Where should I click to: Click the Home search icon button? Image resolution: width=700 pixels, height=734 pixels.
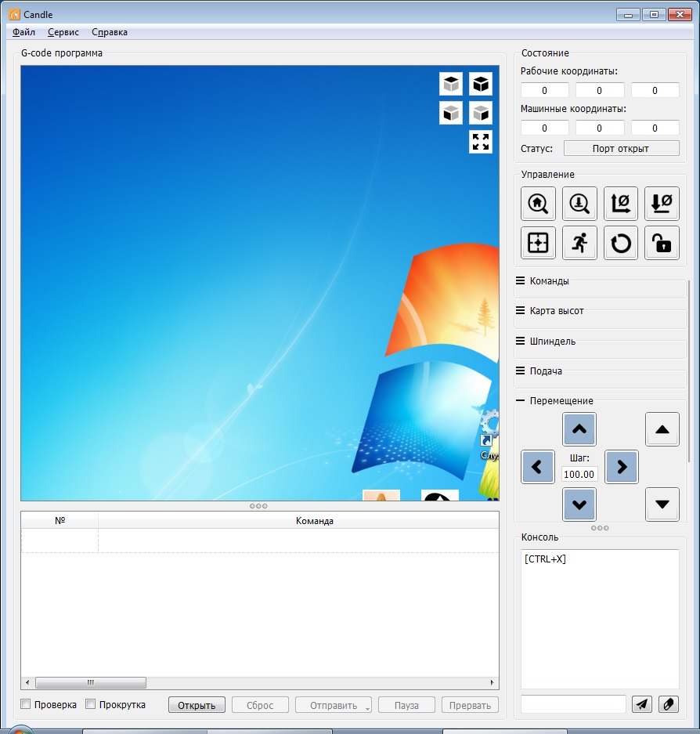[x=538, y=203]
